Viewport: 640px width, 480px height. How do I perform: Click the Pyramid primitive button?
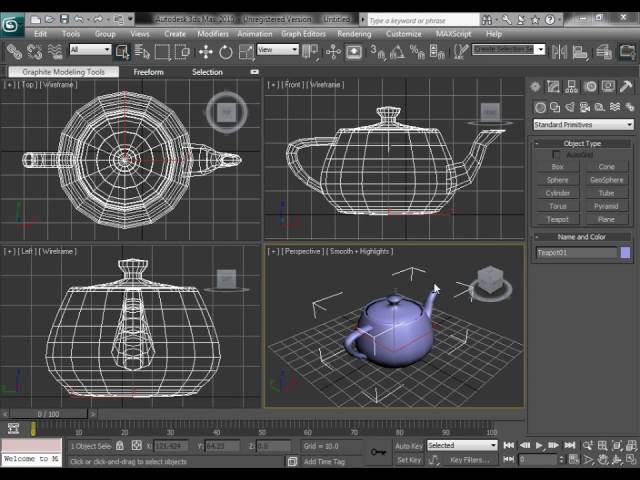[x=607, y=206]
